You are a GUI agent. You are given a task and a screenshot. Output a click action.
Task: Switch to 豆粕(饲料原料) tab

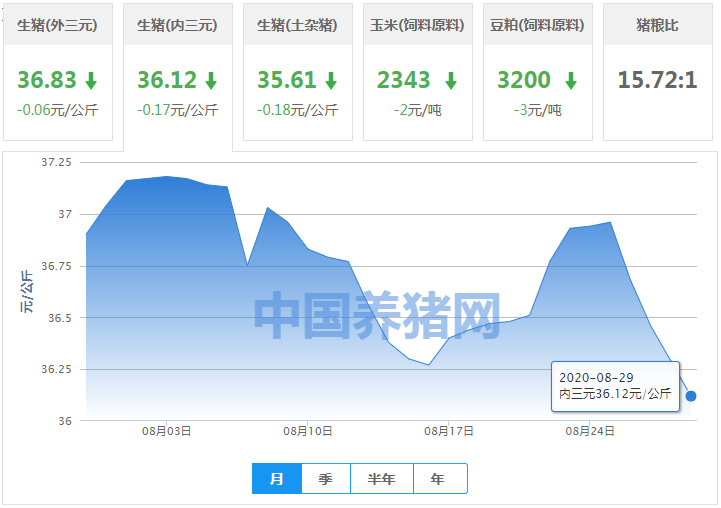[x=538, y=24]
